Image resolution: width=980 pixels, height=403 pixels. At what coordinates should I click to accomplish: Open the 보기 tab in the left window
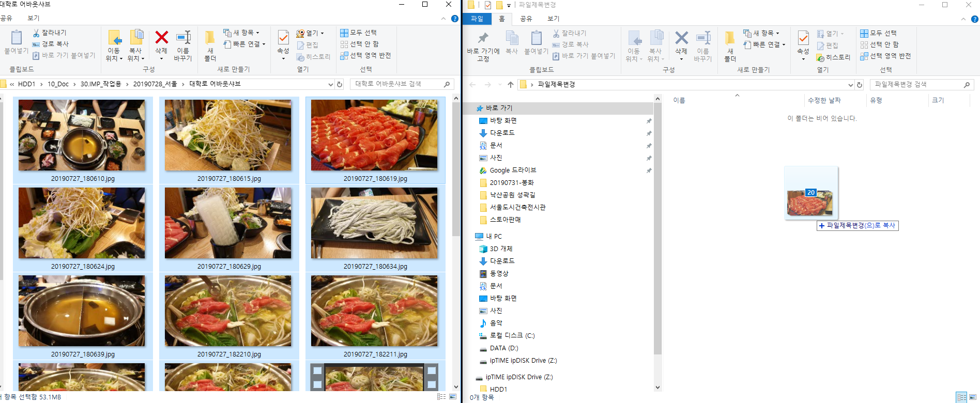pyautogui.click(x=34, y=18)
